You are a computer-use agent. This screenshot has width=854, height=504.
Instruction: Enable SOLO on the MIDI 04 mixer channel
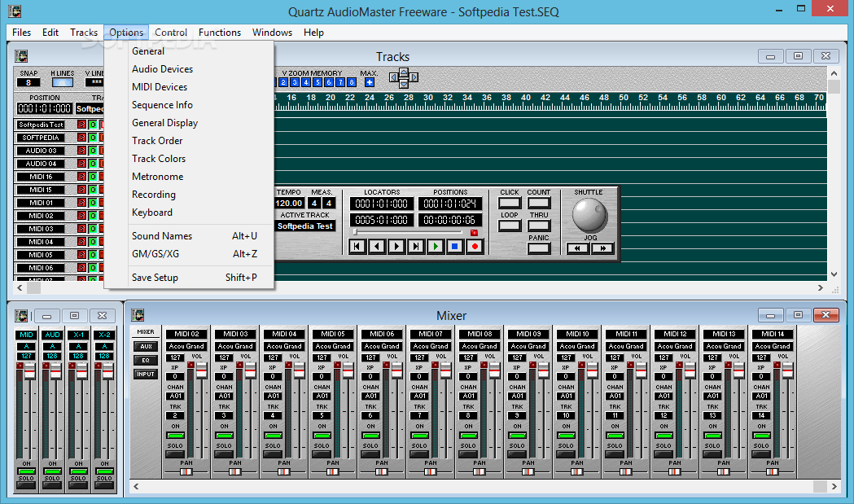pyautogui.click(x=273, y=454)
